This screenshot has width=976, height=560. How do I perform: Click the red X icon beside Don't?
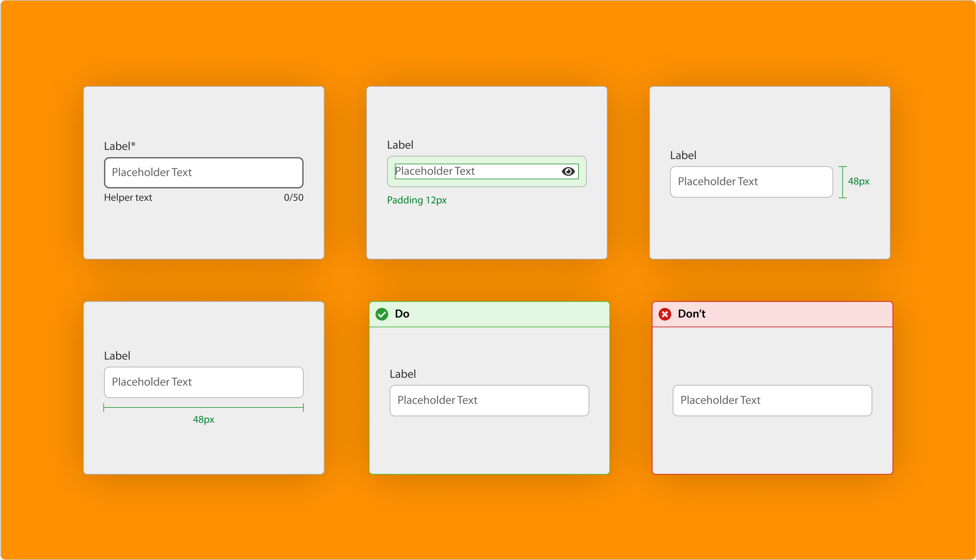pyautogui.click(x=665, y=314)
